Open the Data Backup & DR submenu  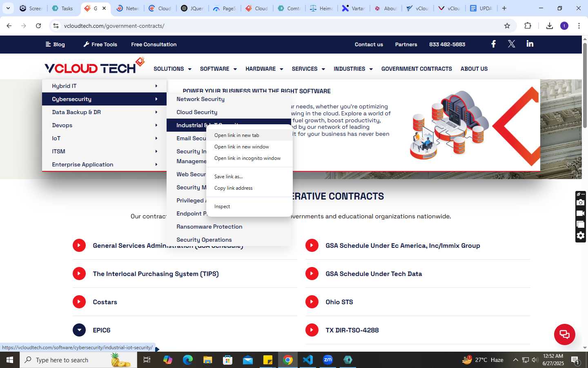(104, 112)
